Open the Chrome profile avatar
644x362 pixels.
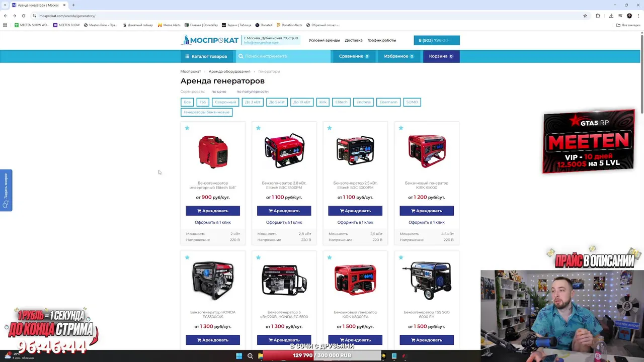[629, 16]
